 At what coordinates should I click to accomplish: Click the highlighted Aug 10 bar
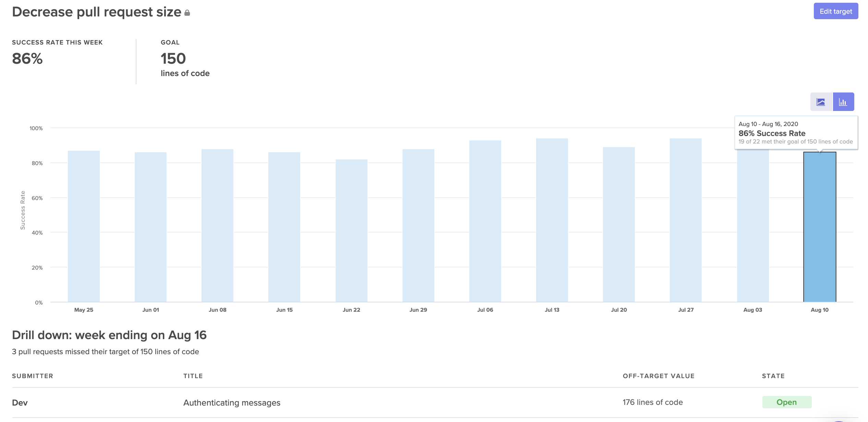820,227
